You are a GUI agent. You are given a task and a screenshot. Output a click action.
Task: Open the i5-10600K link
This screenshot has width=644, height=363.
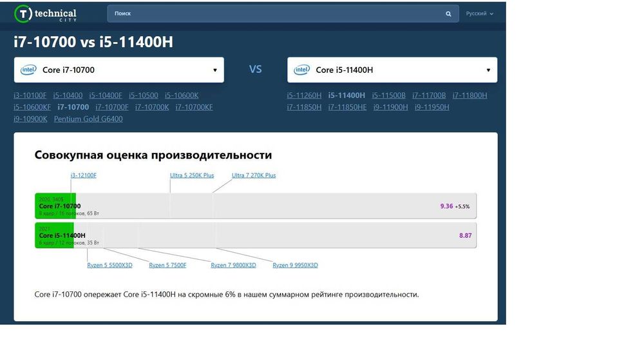pyautogui.click(x=182, y=95)
